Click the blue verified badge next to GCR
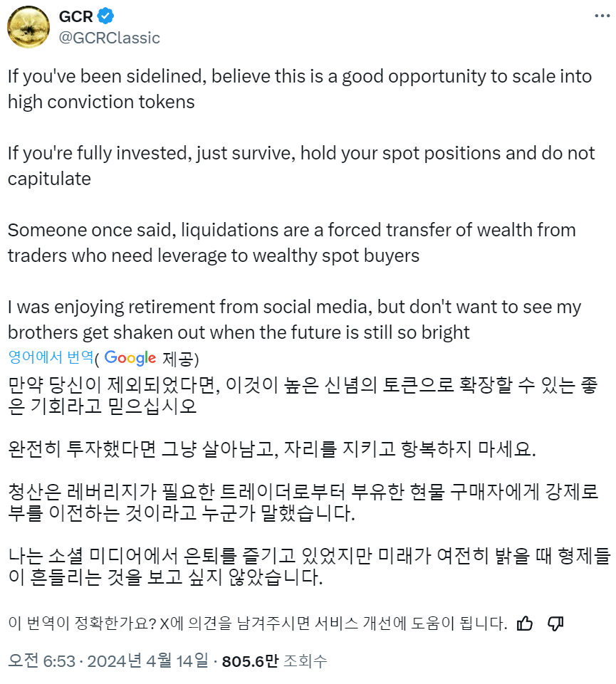The image size is (616, 684). [x=106, y=17]
